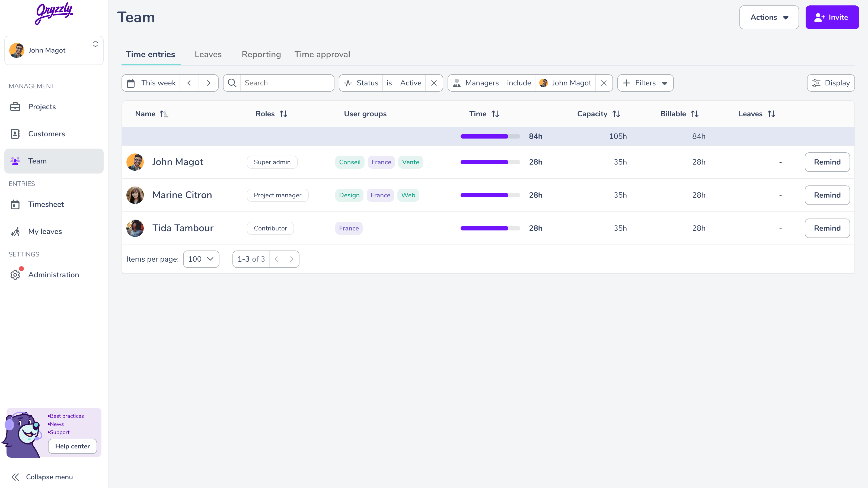Click the Customers contact-book icon
Image resolution: width=868 pixels, height=488 pixels.
click(x=15, y=134)
